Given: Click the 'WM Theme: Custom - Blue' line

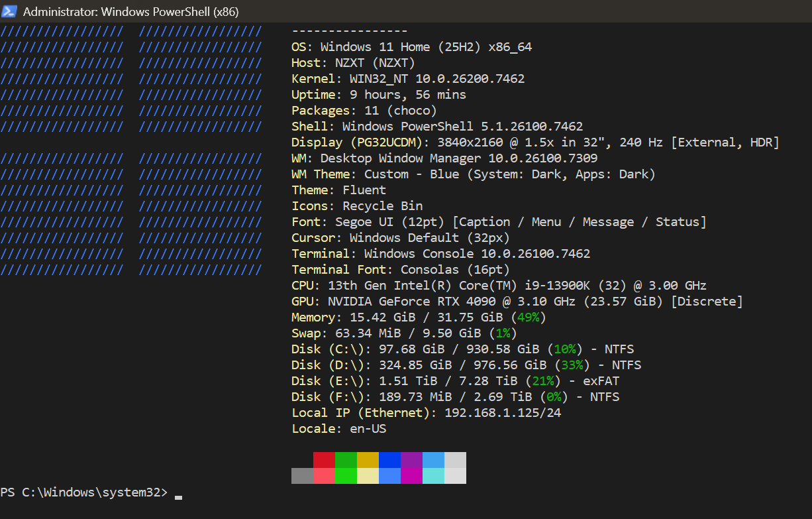Looking at the screenshot, I should coord(474,174).
